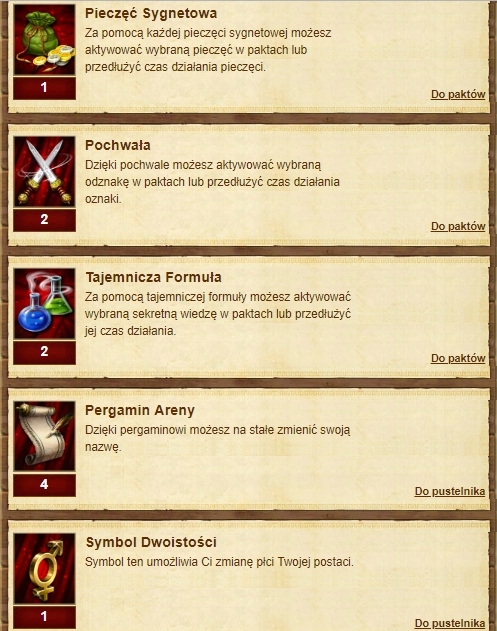Screen dimensions: 497x631
Task: Click the green coin pouch Pieczęć Sygnetowa icon
Action: [x=44, y=39]
